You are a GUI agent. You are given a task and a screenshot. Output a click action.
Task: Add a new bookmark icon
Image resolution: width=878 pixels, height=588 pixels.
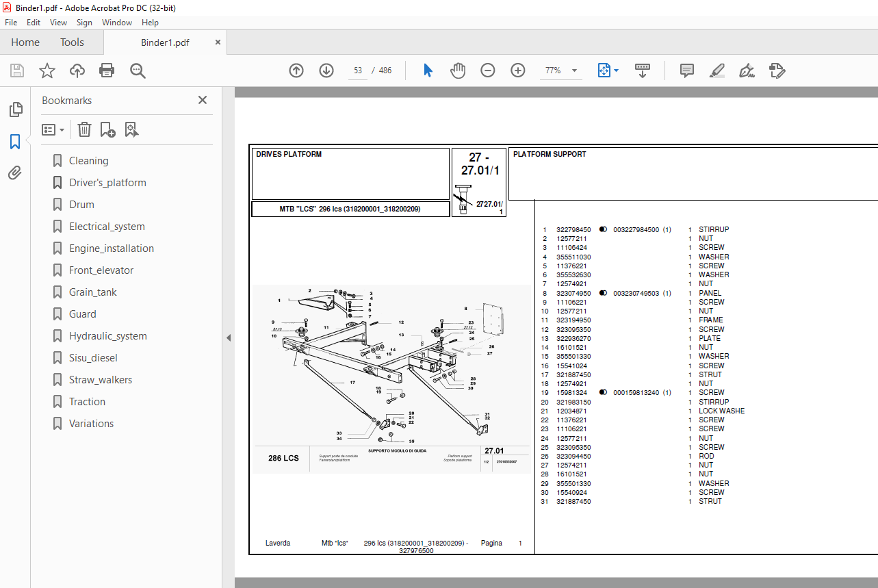point(107,129)
